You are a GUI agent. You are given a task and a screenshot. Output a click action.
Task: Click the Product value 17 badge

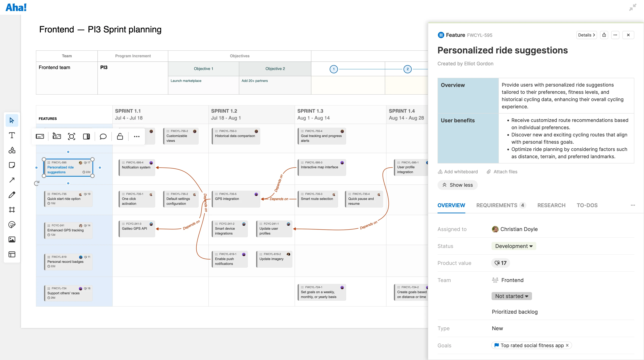click(x=500, y=263)
